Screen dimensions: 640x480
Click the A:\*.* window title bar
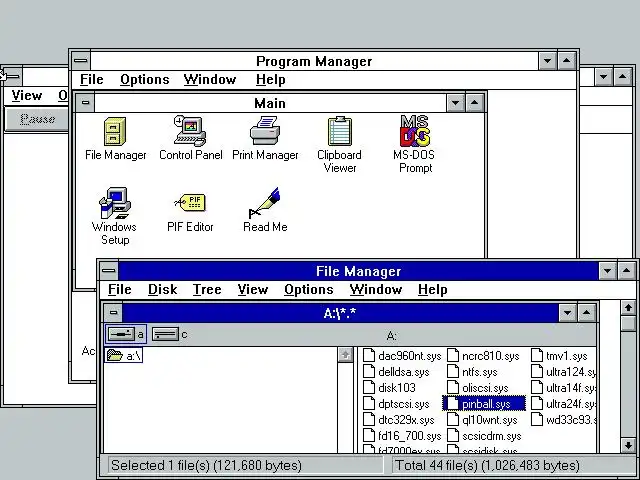tap(340, 313)
